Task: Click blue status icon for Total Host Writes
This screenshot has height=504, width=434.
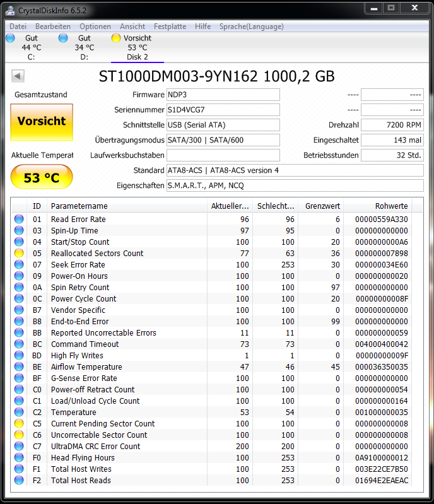Action: [x=19, y=469]
